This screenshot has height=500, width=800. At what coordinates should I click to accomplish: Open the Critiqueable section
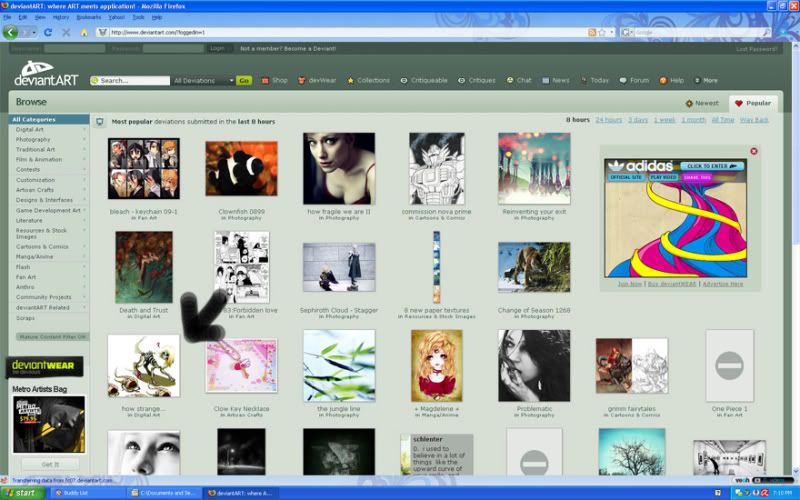coord(423,81)
